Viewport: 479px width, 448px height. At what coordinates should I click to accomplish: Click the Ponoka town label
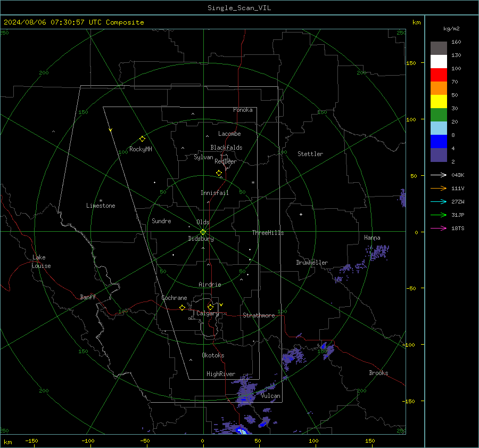pos(243,110)
